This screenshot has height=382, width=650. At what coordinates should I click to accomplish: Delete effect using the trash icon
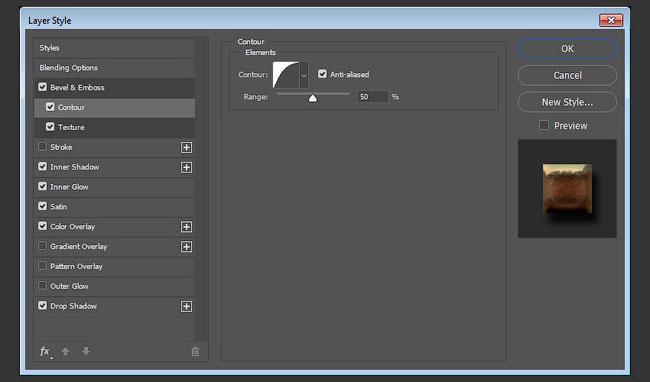pyautogui.click(x=195, y=351)
